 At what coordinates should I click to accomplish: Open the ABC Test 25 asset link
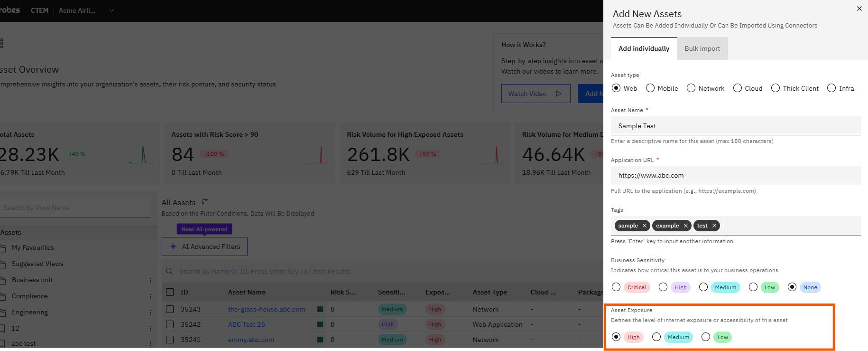coord(247,324)
